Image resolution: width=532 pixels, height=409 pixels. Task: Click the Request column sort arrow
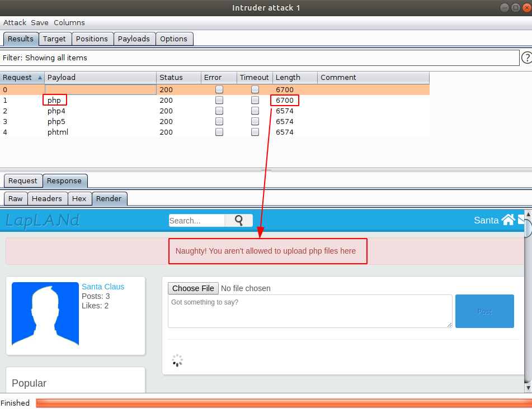click(40, 78)
